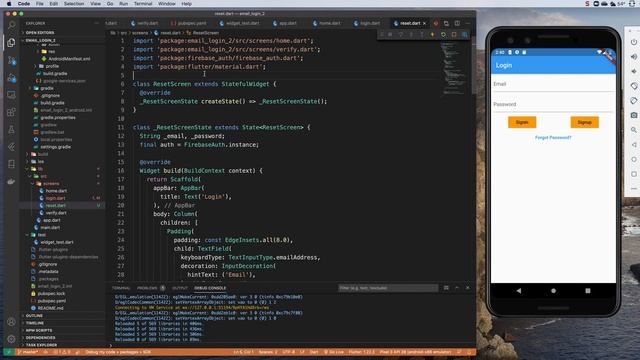Switch to the Problems panel tab

coord(150,288)
